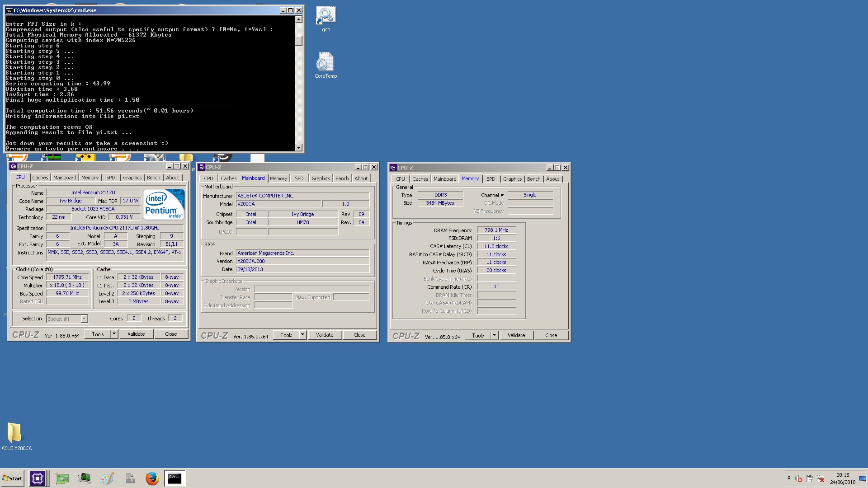Viewport: 868px width, 488px height.
Task: Click the power plug tray icon
Action: 809,479
